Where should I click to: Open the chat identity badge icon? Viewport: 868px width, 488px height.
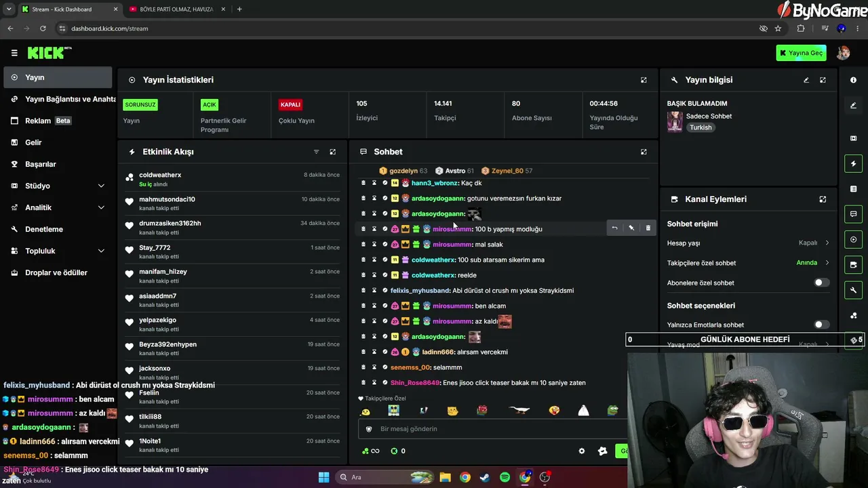(x=602, y=451)
